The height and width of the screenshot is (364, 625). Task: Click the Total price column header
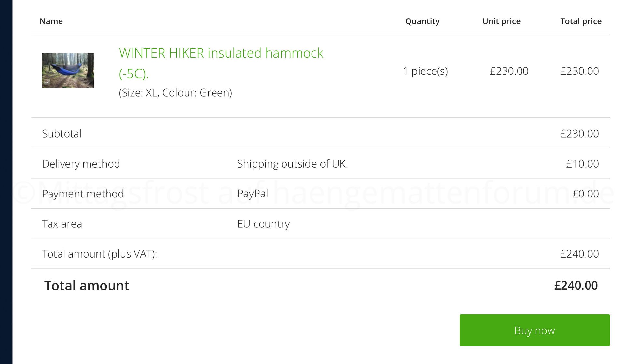(x=581, y=21)
